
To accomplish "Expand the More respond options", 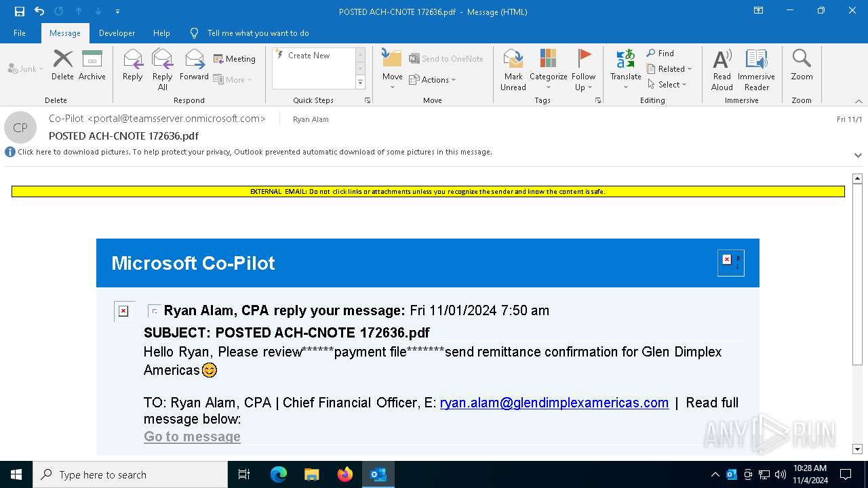I will 233,79.
